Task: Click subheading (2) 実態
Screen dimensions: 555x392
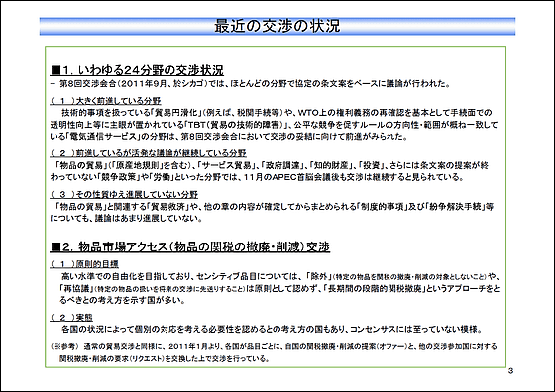Action: pos(71,317)
